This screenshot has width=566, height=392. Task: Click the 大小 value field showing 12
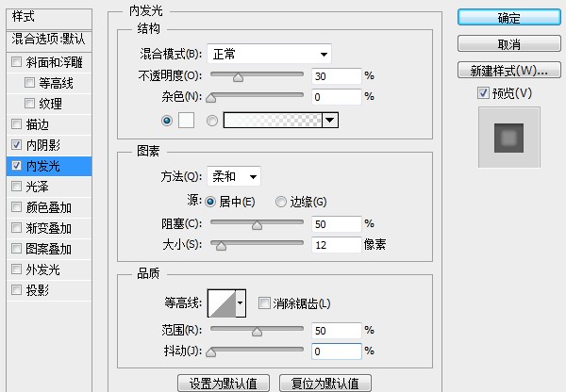click(x=337, y=245)
